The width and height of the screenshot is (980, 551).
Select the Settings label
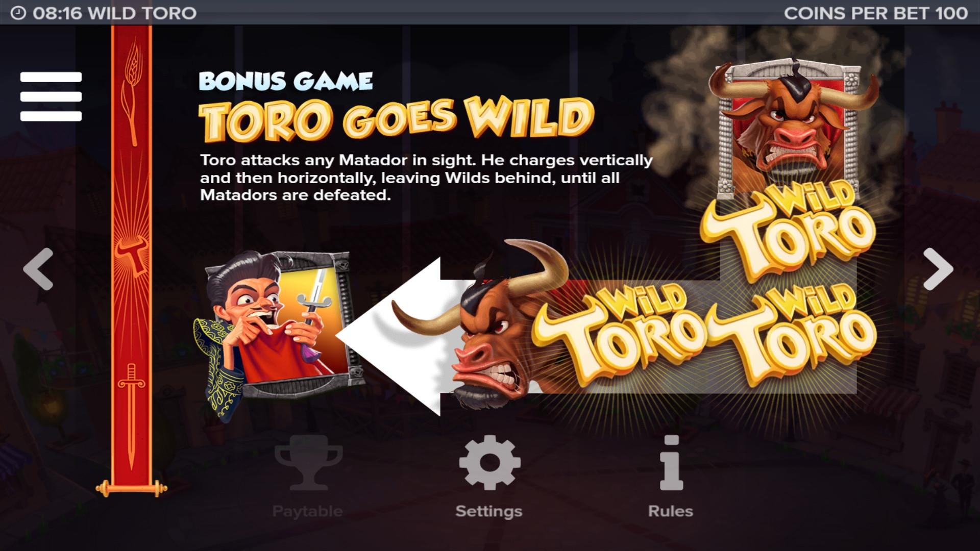[489, 511]
